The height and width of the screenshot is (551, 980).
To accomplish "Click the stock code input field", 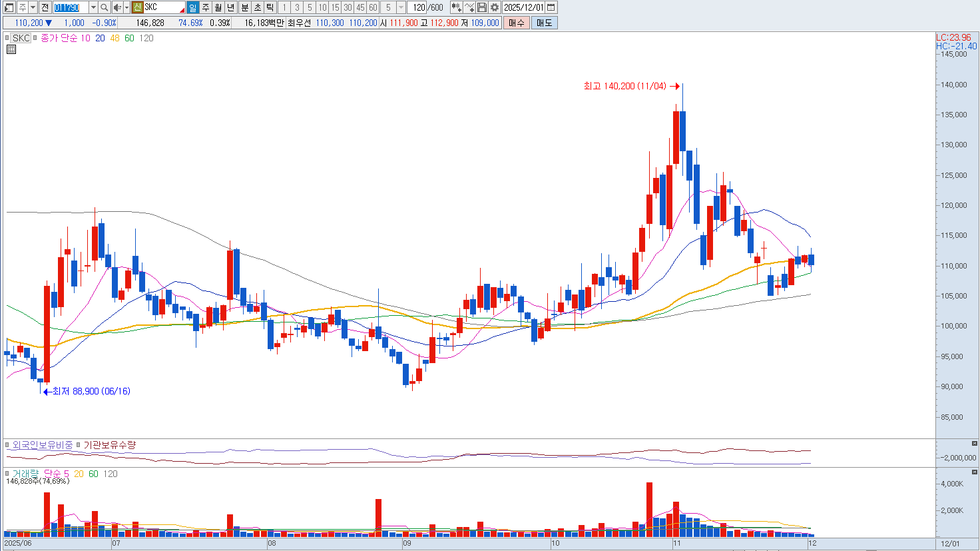I will coord(70,7).
